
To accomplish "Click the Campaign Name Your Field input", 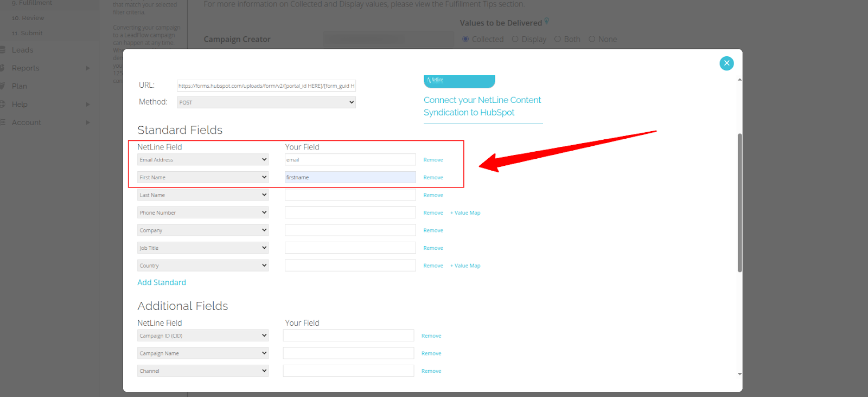I will [348, 353].
